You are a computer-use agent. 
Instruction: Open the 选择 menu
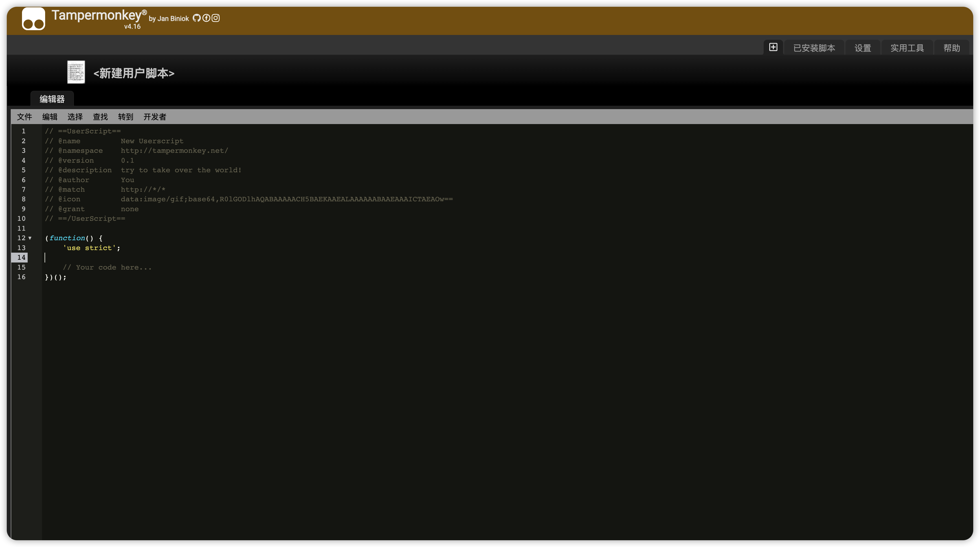pyautogui.click(x=75, y=117)
